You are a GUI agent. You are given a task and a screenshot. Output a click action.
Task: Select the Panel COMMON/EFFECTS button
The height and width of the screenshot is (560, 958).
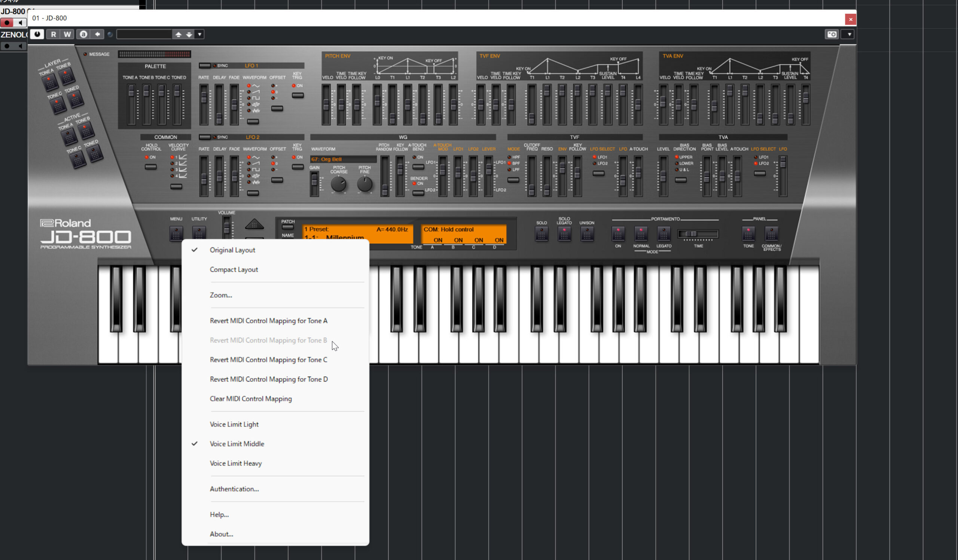771,234
